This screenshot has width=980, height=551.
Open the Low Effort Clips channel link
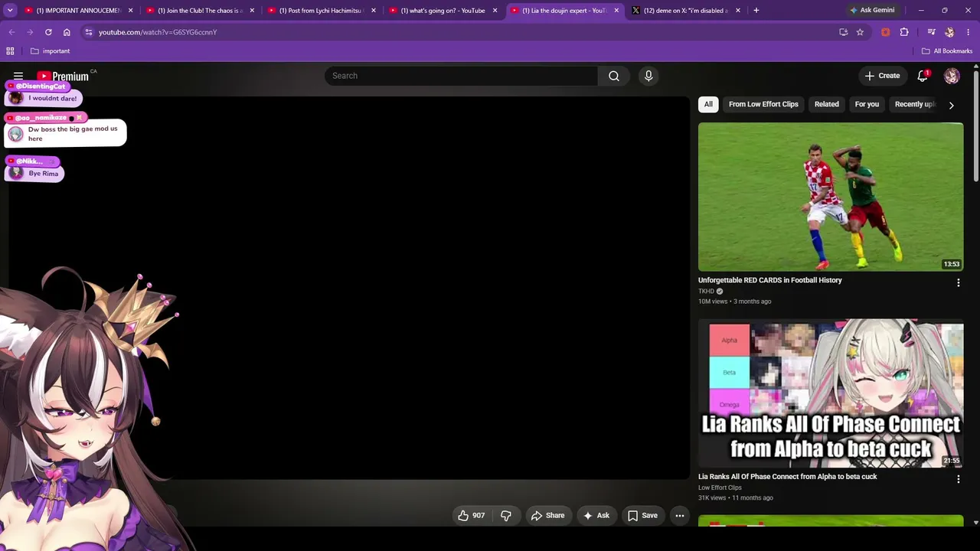click(720, 487)
